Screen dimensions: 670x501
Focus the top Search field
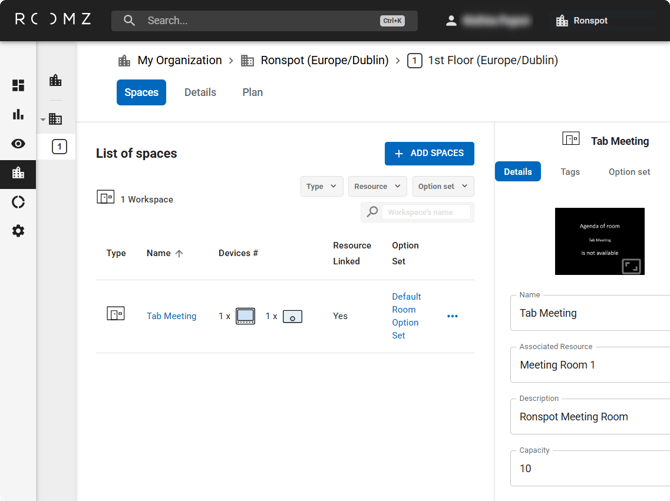(264, 21)
